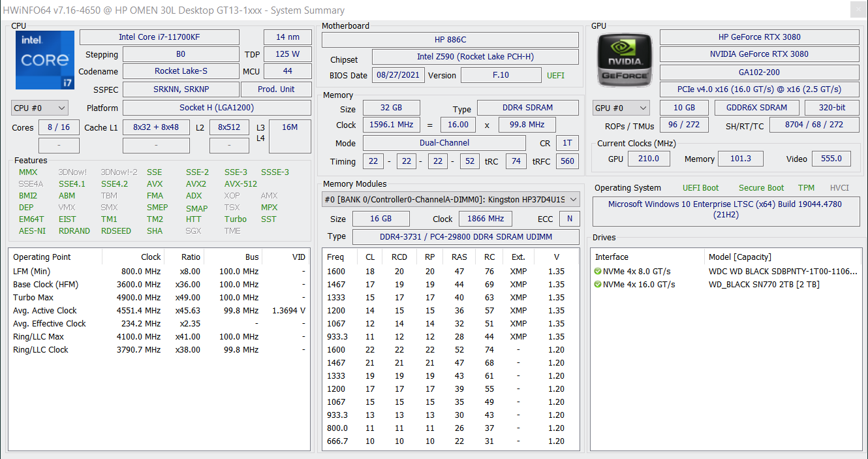Click the 32 GB memory size field

[391, 108]
